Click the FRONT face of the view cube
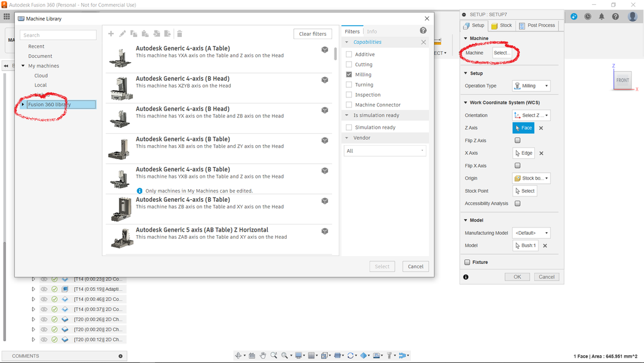This screenshot has height=363, width=644. tap(623, 80)
